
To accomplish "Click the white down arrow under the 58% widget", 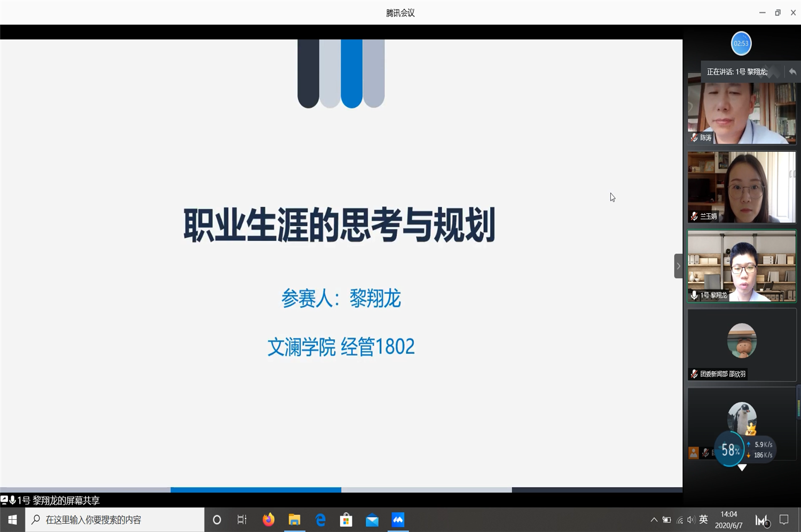I will click(742, 467).
